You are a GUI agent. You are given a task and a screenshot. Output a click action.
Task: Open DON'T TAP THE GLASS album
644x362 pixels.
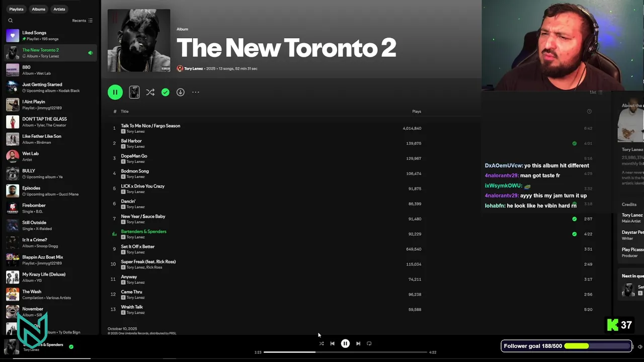[50, 122]
